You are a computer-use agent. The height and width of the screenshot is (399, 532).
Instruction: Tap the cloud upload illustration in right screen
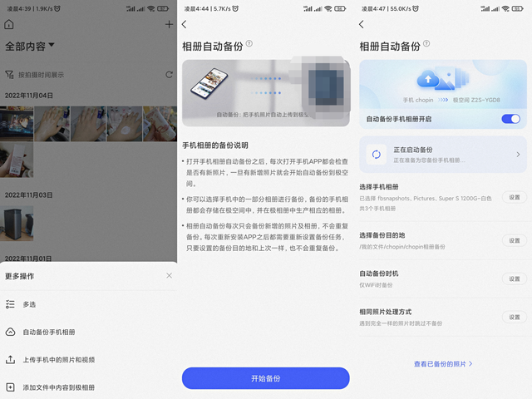coord(443,79)
